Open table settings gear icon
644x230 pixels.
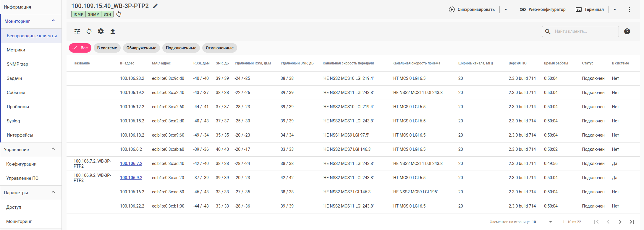(x=101, y=31)
